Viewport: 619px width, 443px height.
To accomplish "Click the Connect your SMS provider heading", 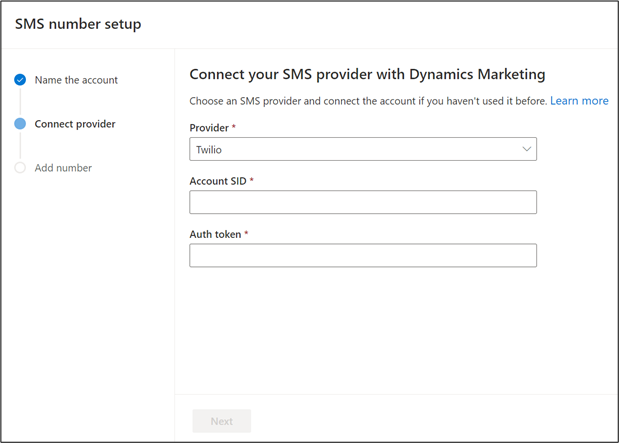I will 366,75.
